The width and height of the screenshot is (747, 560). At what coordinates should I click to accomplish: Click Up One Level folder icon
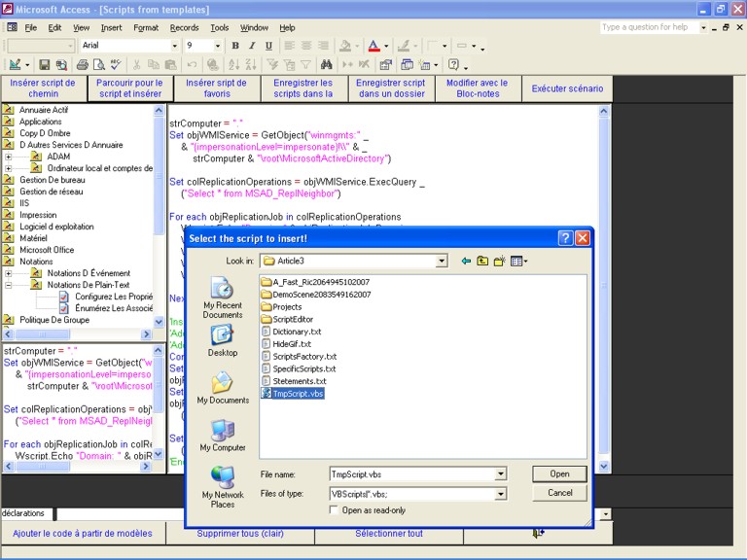[x=482, y=261]
